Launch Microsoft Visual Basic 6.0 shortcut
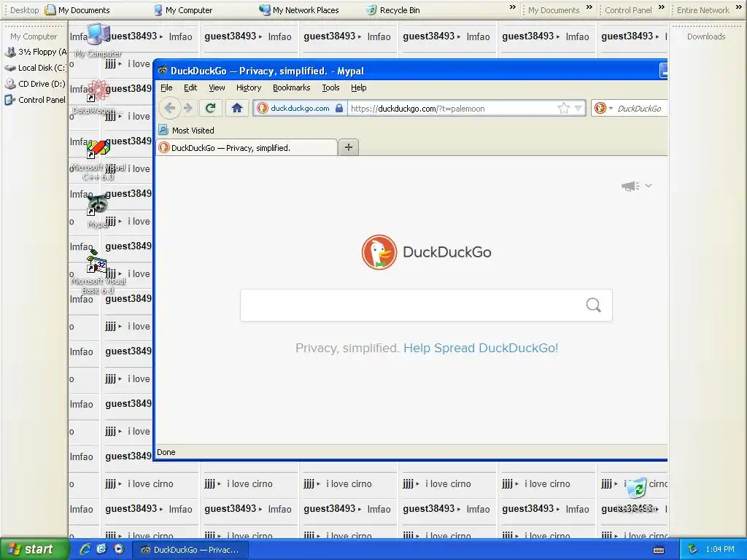Screen dimensions: 747x560 coord(98,273)
